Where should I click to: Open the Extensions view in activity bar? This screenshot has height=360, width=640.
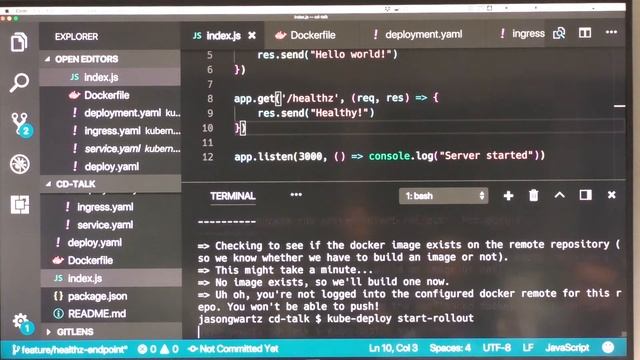tap(20, 204)
